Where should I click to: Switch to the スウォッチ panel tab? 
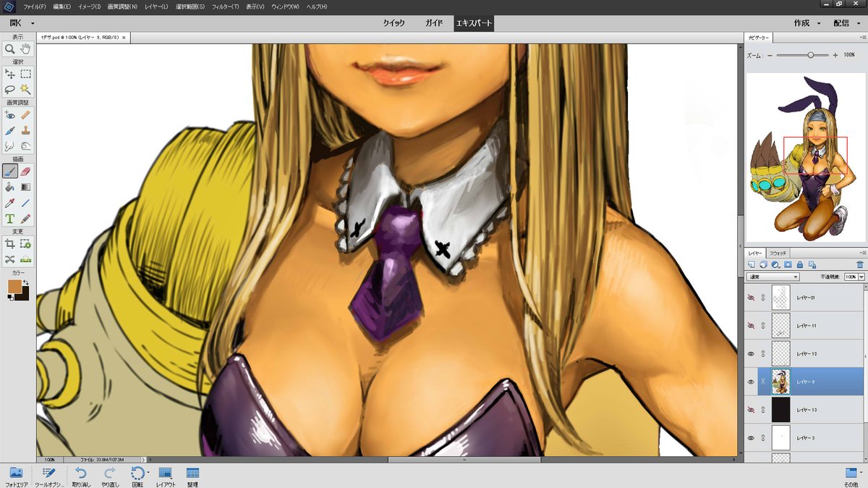tap(778, 253)
